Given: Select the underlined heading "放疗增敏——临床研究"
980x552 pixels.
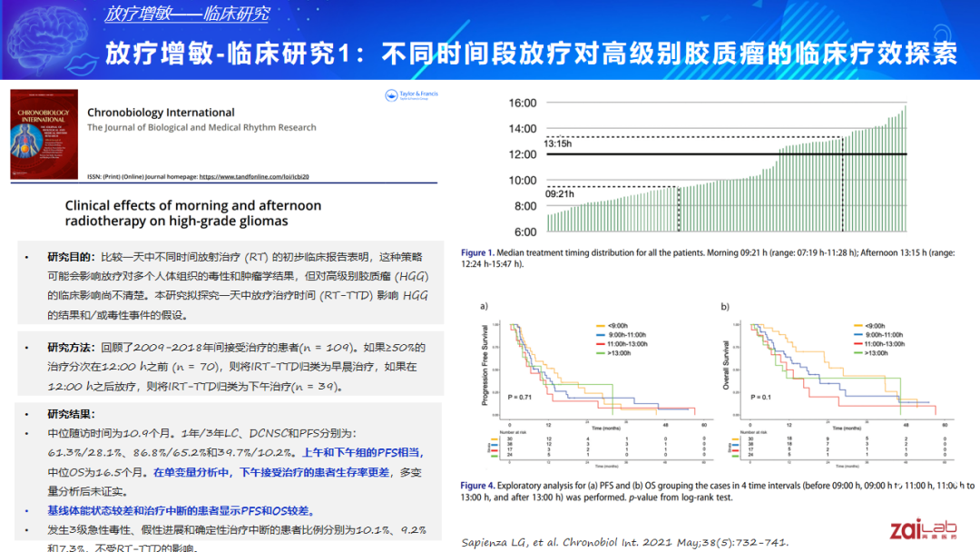Looking at the screenshot, I should (x=187, y=13).
